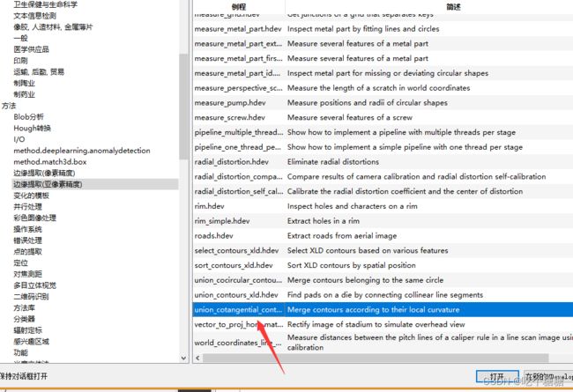Select example roads.hdev
This screenshot has height=392, width=573.
[383, 235]
